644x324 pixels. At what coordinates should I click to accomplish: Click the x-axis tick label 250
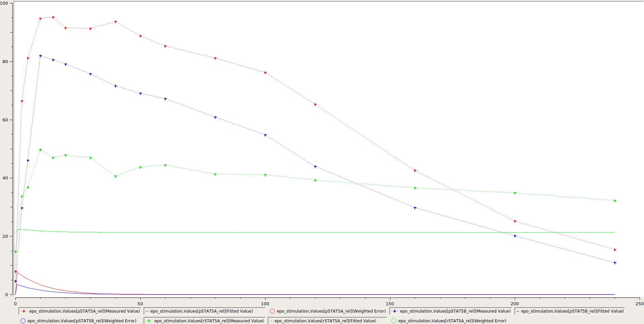(639, 304)
